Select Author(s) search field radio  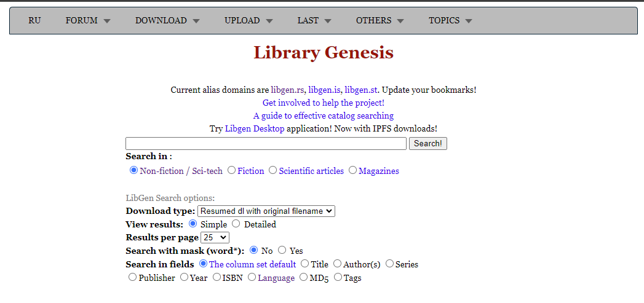pos(338,264)
